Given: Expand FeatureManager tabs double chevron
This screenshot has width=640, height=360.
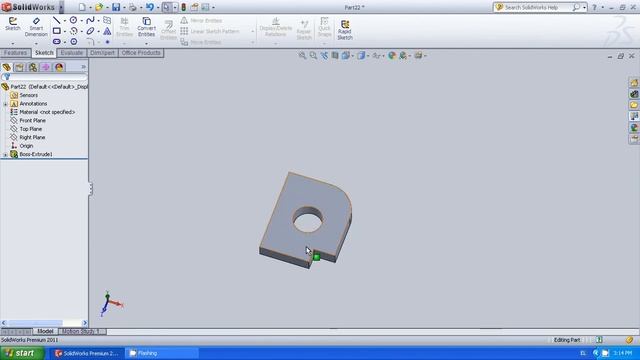Looking at the screenshot, I should tap(83, 67).
